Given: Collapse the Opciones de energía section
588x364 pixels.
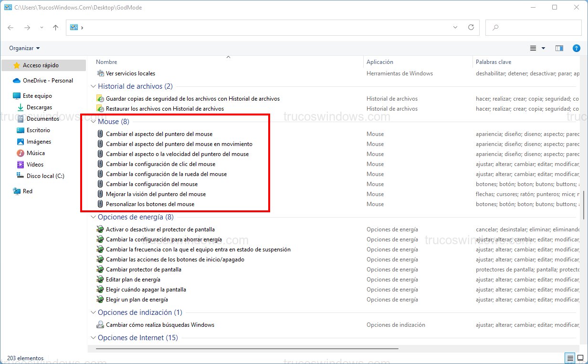Looking at the screenshot, I should (93, 217).
